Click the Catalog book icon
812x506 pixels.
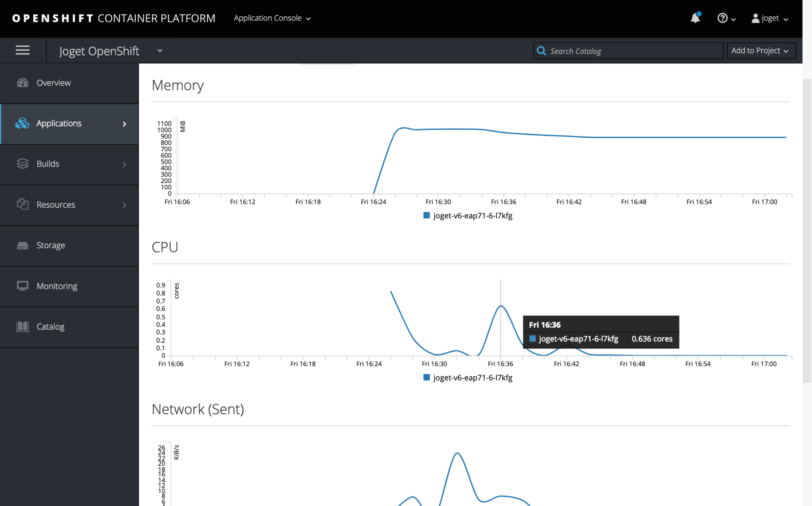pos(23,327)
